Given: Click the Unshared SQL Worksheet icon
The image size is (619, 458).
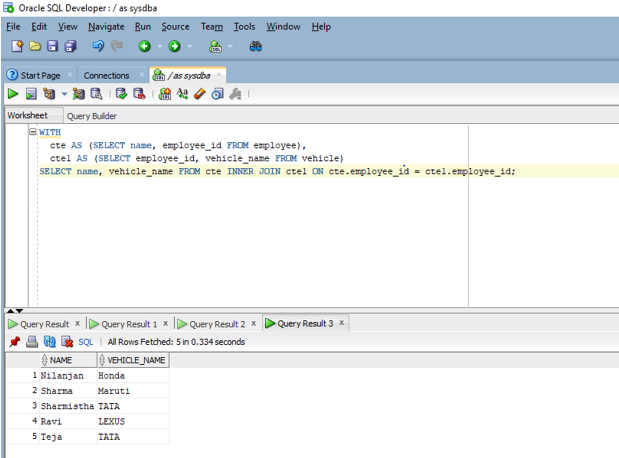Looking at the screenshot, I should coord(165,94).
